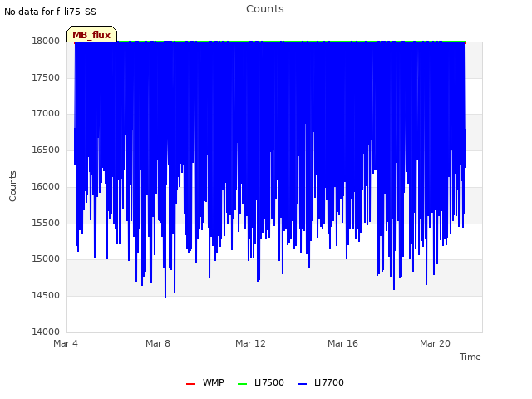Click the 'Mar 20' x-axis label

(435, 343)
